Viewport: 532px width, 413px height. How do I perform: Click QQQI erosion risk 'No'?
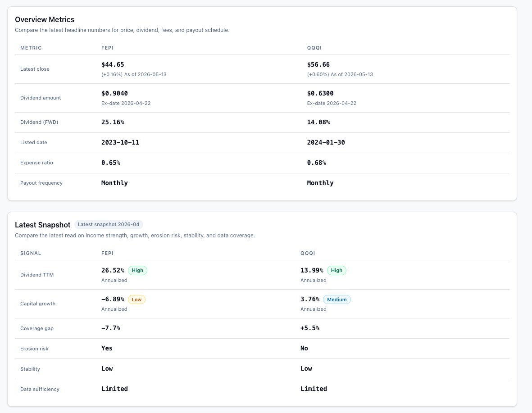coord(304,349)
